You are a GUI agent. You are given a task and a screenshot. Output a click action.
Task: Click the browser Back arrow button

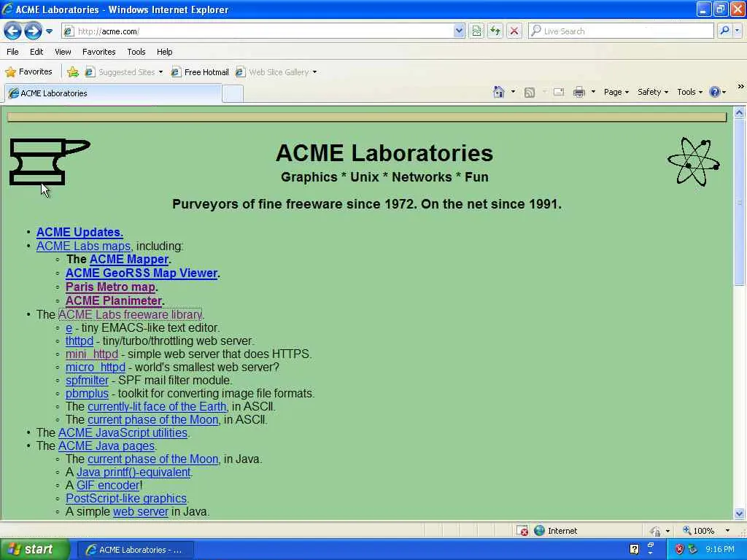12,31
